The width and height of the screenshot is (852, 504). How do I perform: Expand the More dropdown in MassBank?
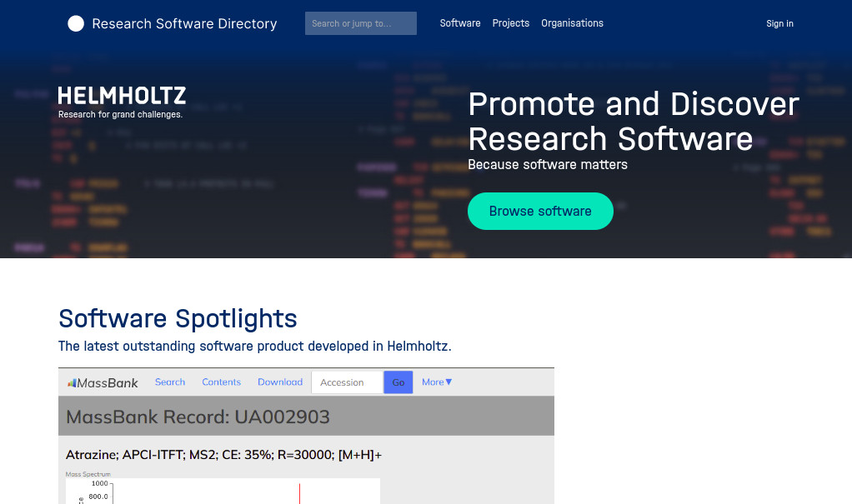tap(437, 382)
